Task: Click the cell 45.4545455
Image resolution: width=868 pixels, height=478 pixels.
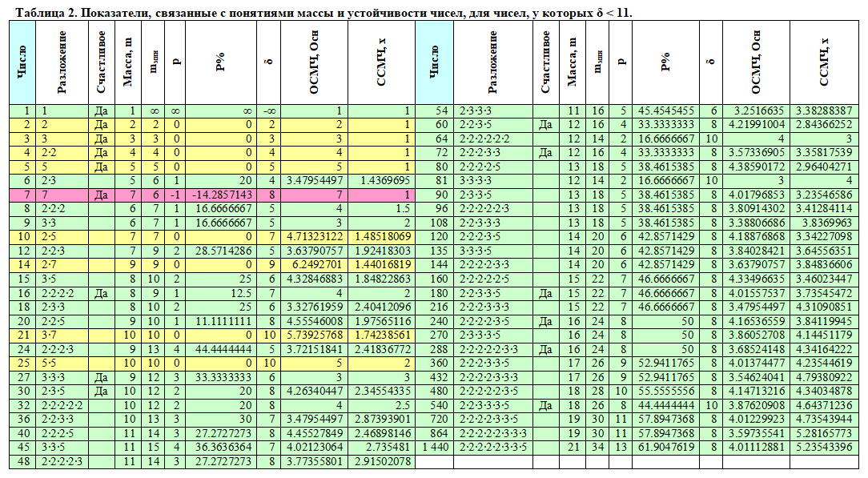Action: (x=666, y=110)
